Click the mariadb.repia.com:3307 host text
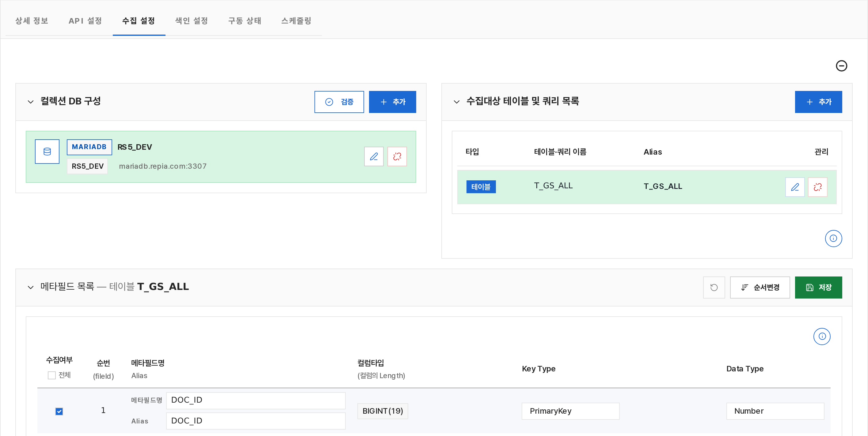This screenshot has height=436, width=868. point(163,166)
